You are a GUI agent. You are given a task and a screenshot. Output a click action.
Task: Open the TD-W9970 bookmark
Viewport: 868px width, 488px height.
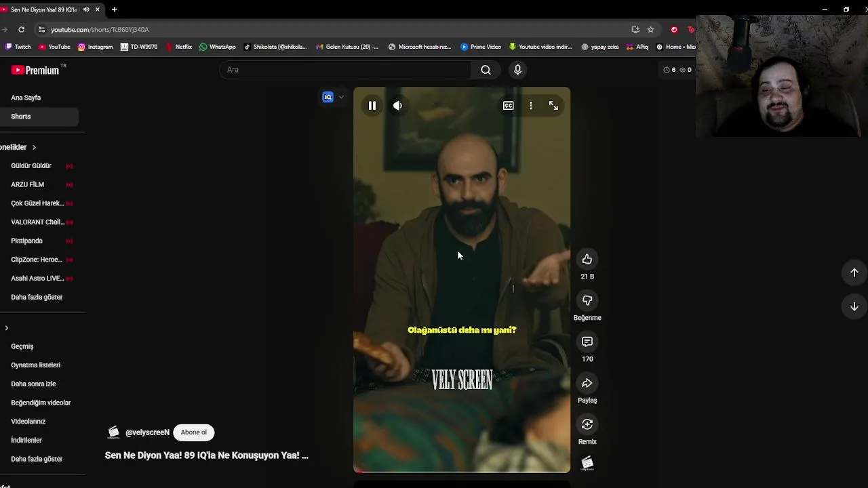(x=139, y=47)
